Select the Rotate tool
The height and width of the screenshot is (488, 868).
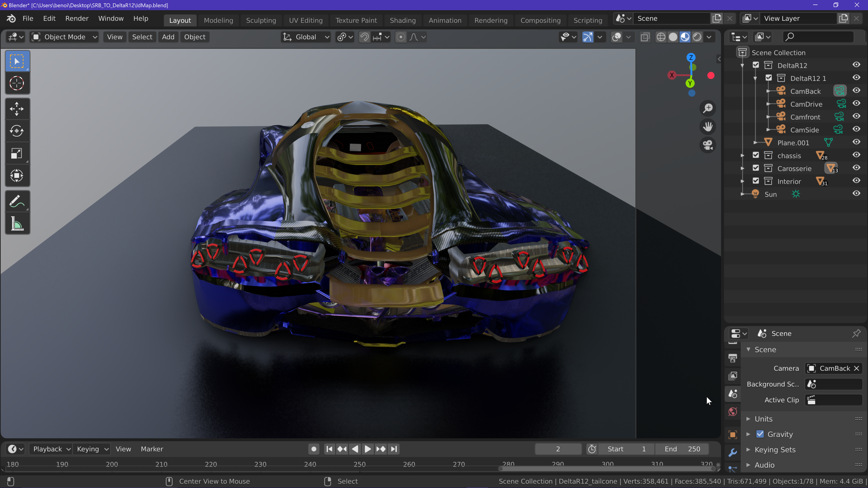17,131
